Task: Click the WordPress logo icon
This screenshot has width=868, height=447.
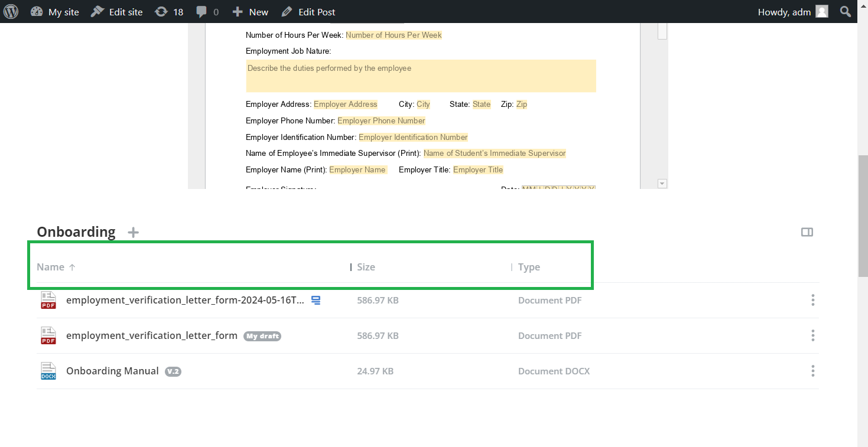Action: coord(11,11)
